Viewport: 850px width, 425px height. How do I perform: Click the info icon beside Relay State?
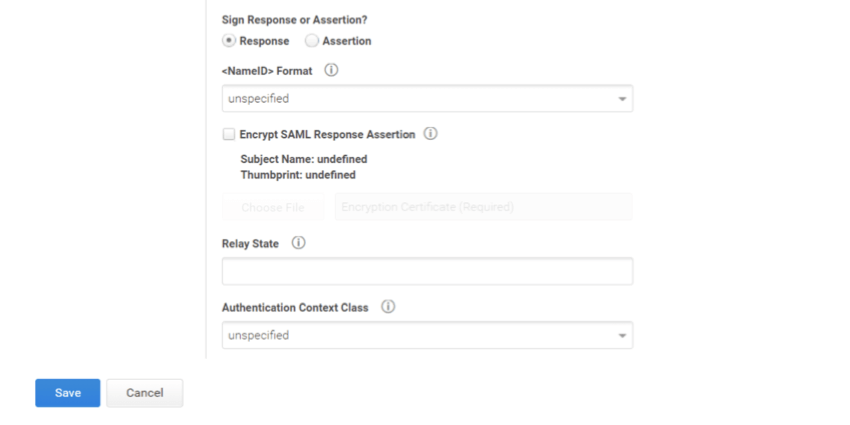(x=298, y=243)
